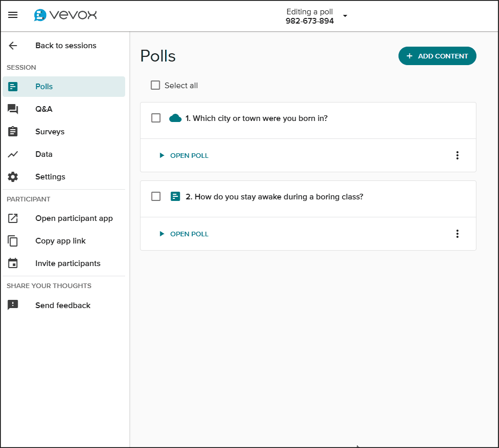The height and width of the screenshot is (448, 499).
Task: Click the word cloud icon on poll 1
Action: (x=175, y=118)
